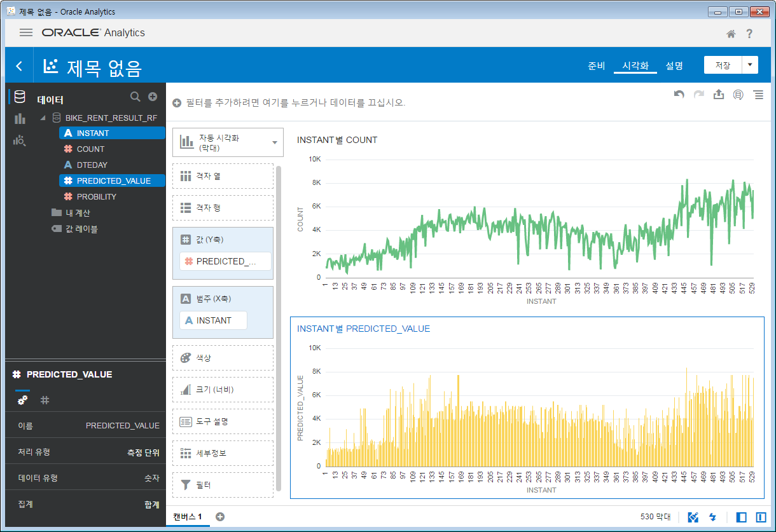Viewport: 776px width, 532px height.
Task: Select the INSTANT별 COUNT chart title
Action: (x=337, y=140)
